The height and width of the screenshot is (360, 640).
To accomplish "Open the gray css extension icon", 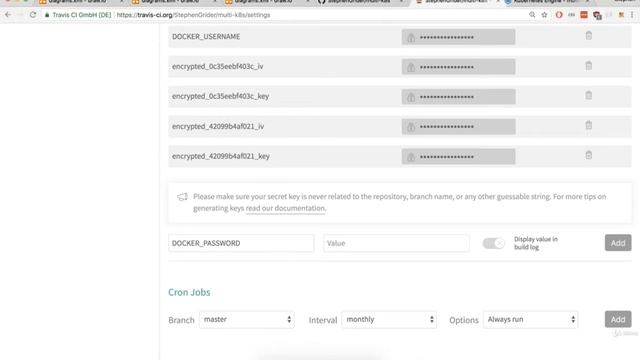I will tap(571, 15).
